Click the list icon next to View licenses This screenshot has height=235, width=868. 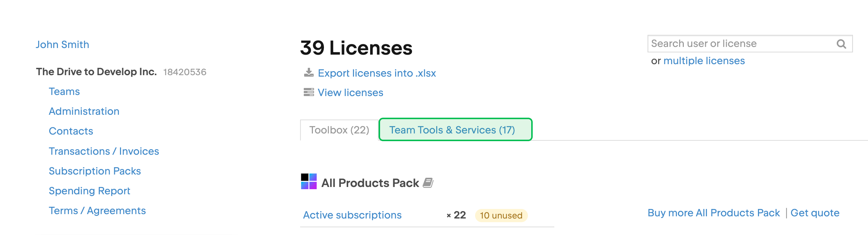click(309, 92)
